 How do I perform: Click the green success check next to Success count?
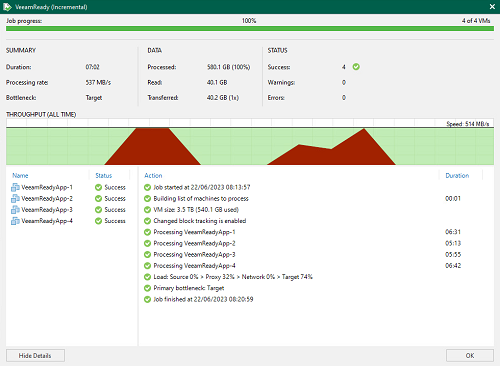pos(356,67)
